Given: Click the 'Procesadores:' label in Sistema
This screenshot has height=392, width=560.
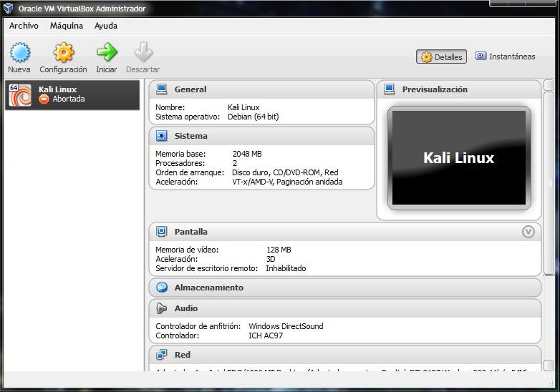Looking at the screenshot, I should pos(180,163).
